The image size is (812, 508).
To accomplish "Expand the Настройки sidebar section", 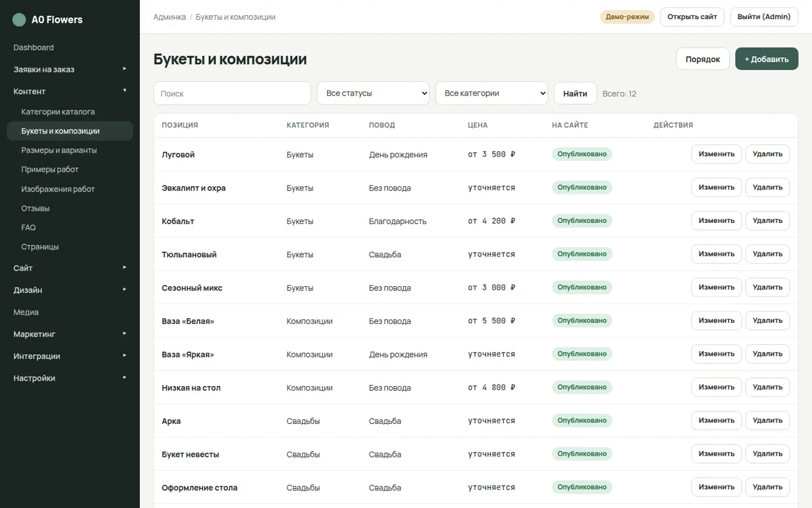I will [70, 378].
